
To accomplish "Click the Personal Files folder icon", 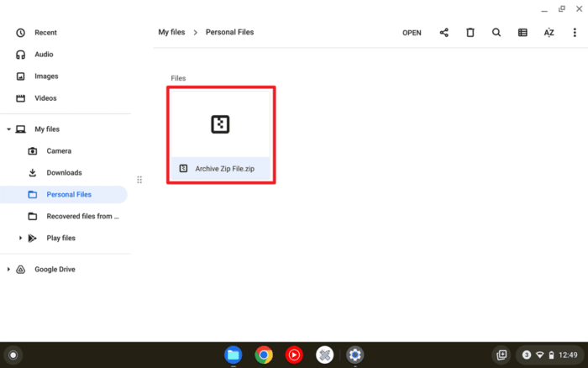I will (x=33, y=194).
